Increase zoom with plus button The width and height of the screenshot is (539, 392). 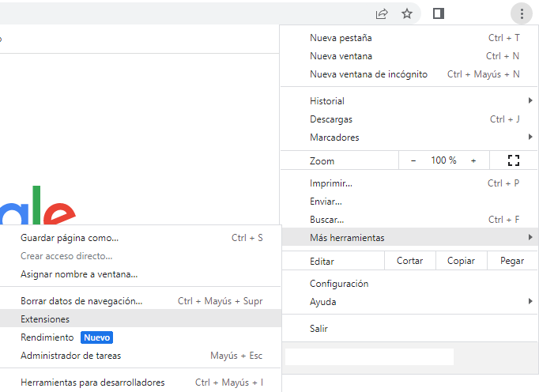(473, 160)
